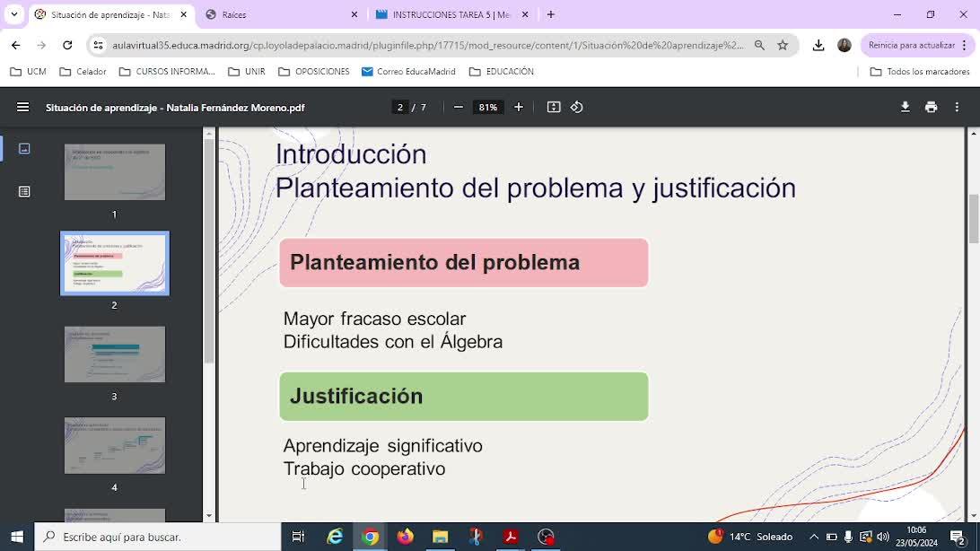Click the address bar URL

(428, 45)
